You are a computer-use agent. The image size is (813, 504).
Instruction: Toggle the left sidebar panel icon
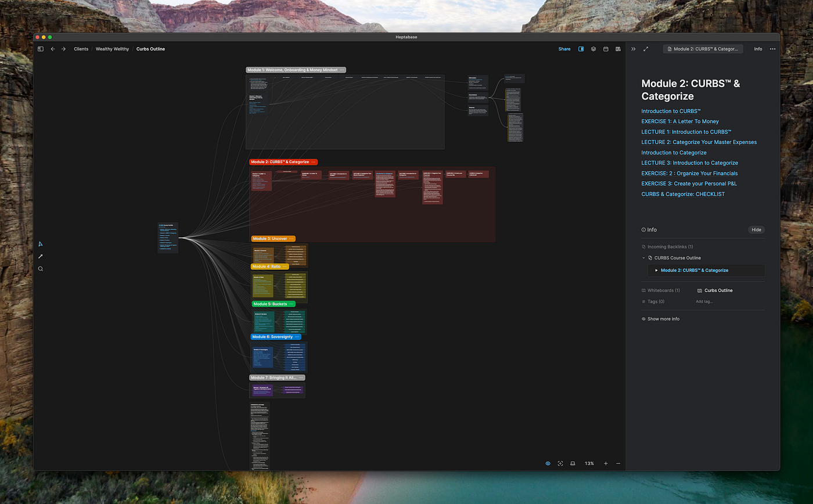point(41,49)
